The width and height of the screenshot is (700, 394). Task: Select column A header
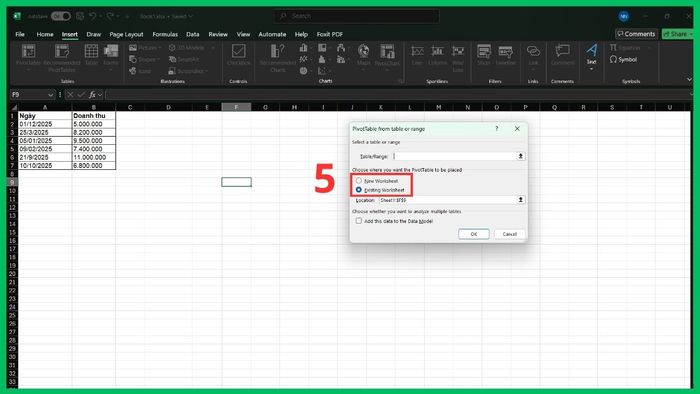tap(45, 107)
